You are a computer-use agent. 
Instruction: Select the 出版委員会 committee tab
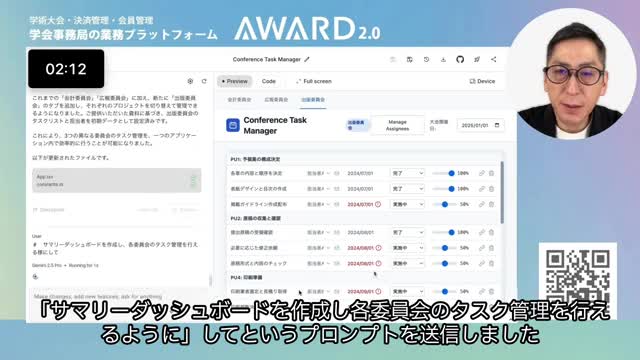[x=313, y=100]
